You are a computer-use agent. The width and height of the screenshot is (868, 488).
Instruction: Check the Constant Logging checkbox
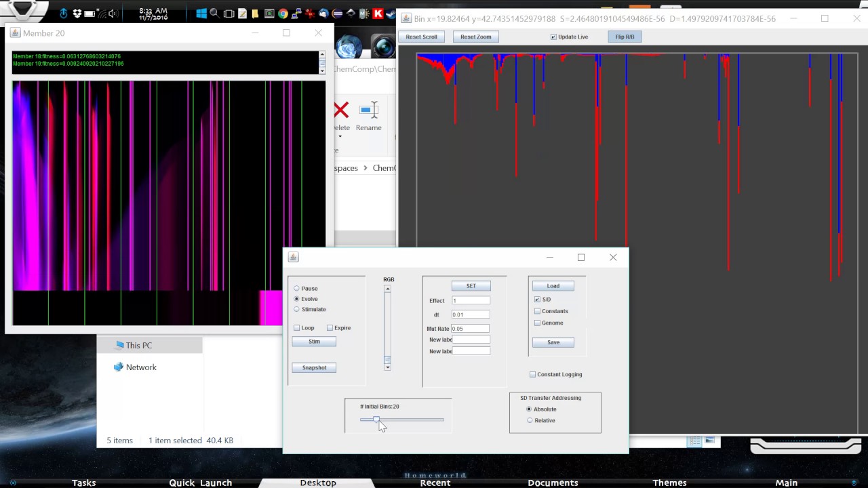[532, 374]
